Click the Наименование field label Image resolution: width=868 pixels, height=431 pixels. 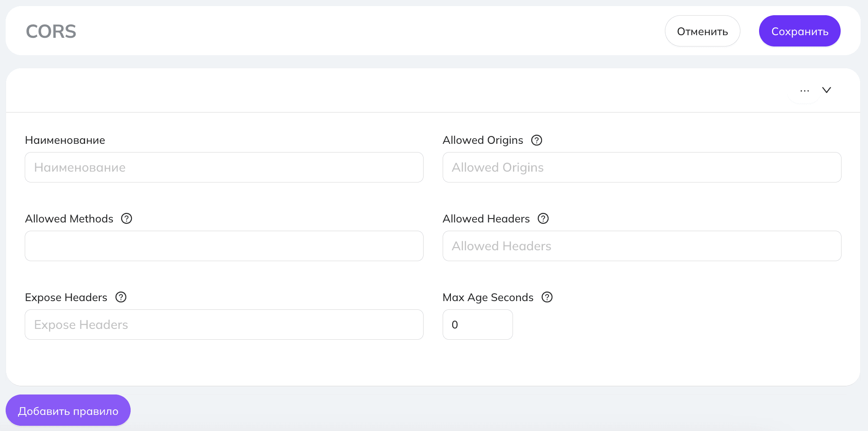(x=65, y=140)
